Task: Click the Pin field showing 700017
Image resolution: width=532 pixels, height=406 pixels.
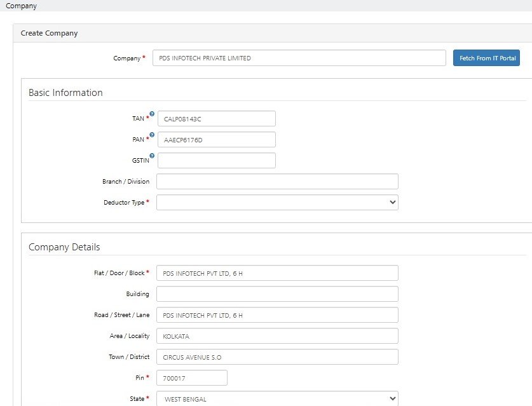Action: [191, 378]
